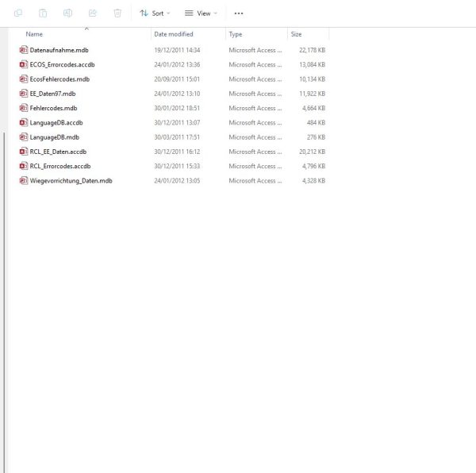Click size value 4,796 KB

coord(313,167)
